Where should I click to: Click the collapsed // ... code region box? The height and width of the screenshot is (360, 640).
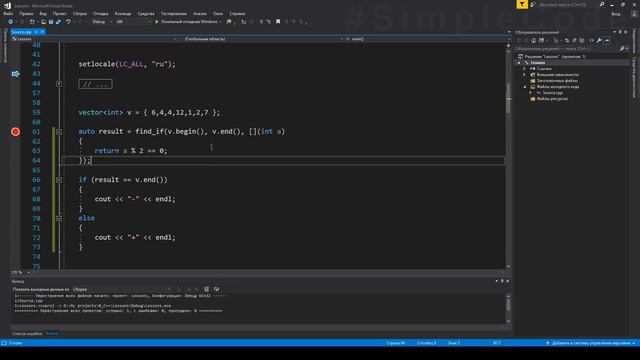click(95, 84)
